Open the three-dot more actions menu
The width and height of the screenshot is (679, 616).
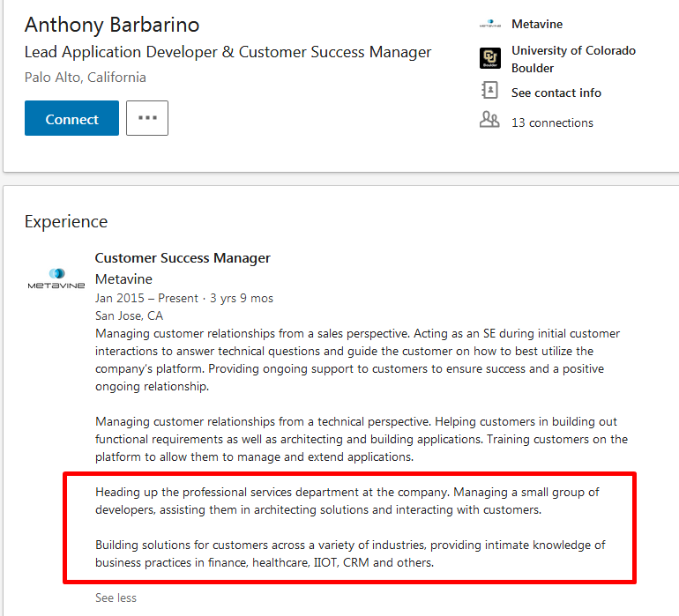(x=147, y=118)
